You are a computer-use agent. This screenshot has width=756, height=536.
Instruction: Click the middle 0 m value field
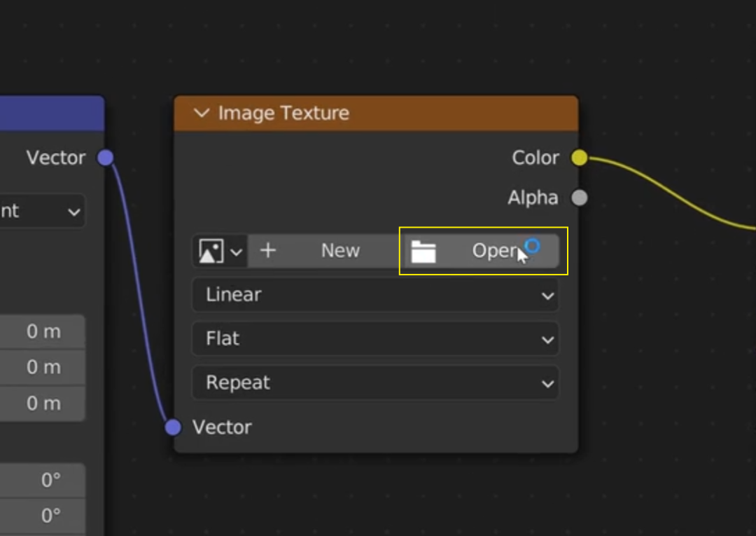42,367
